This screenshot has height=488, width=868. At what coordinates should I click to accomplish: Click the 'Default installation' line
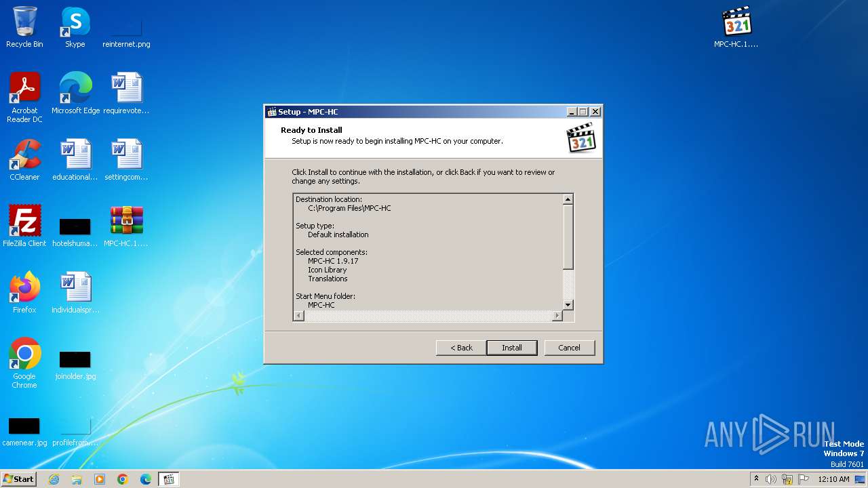pyautogui.click(x=338, y=235)
